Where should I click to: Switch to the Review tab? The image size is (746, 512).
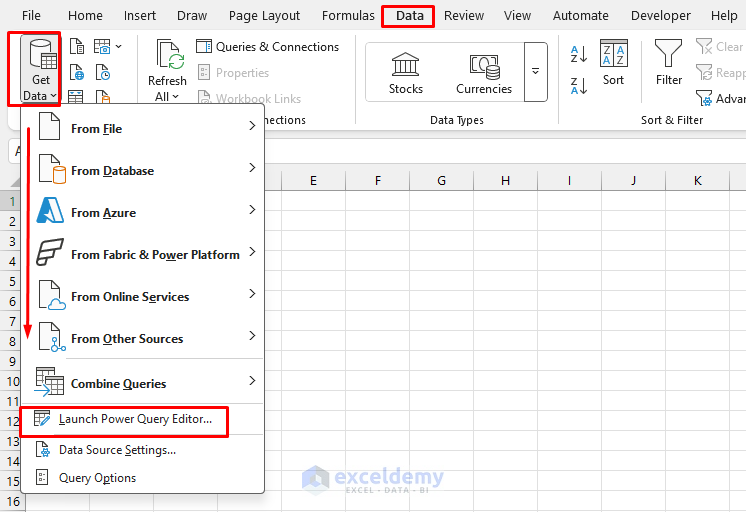(x=464, y=16)
